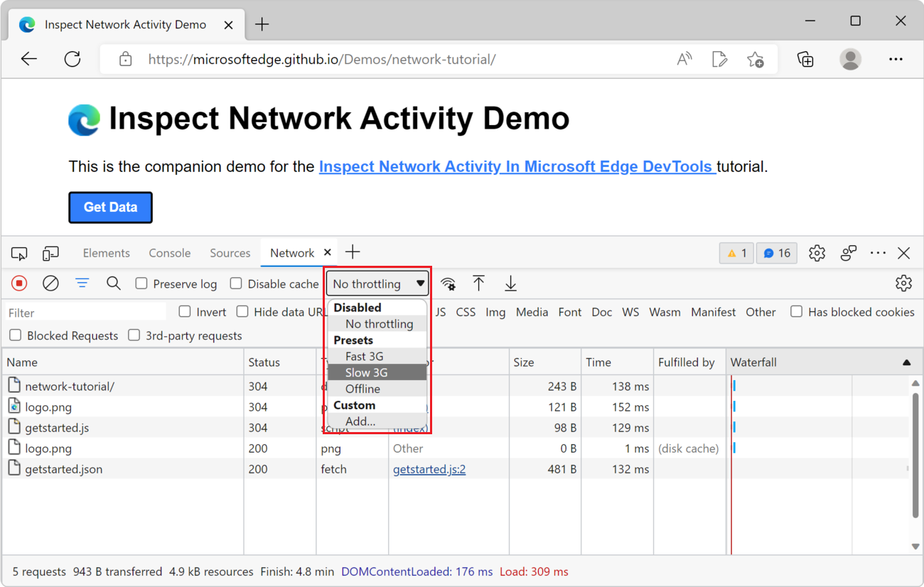The width and height of the screenshot is (924, 587).
Task: Filter requests by CSS type
Action: (x=466, y=312)
